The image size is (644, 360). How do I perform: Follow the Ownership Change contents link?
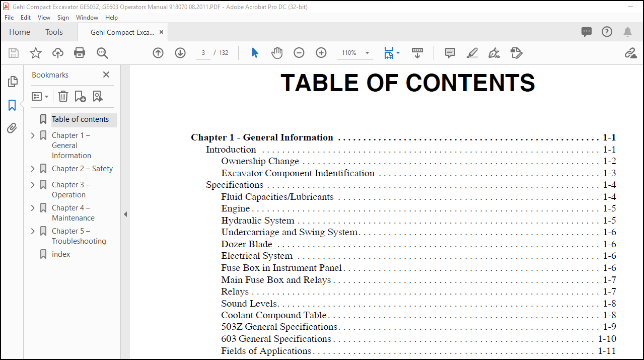(x=260, y=161)
